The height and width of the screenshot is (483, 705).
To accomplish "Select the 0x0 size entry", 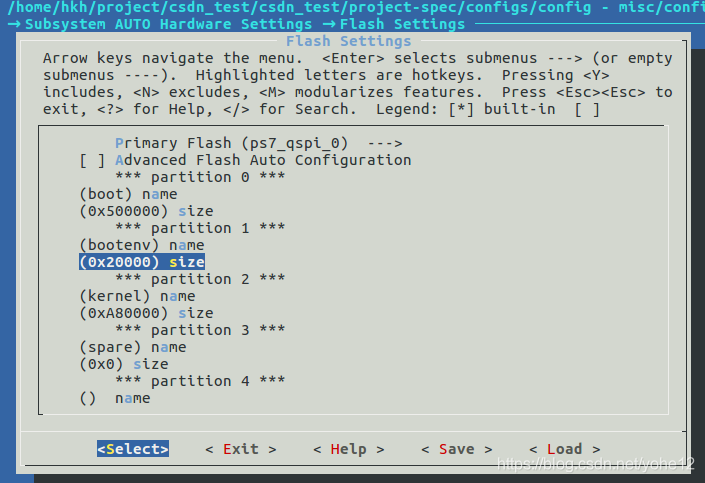I will pyautogui.click(x=124, y=364).
